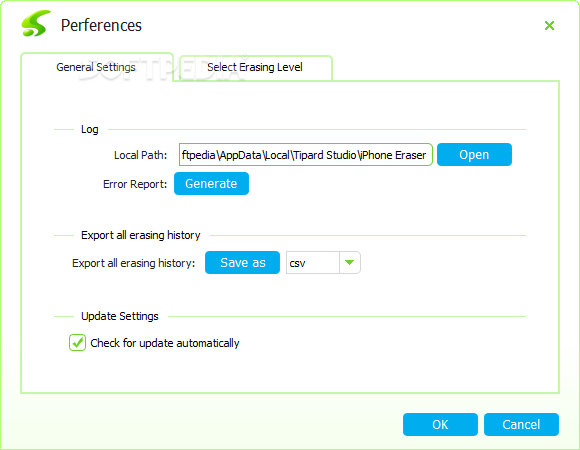Click the 'Check for update automatically' label text

(165, 343)
